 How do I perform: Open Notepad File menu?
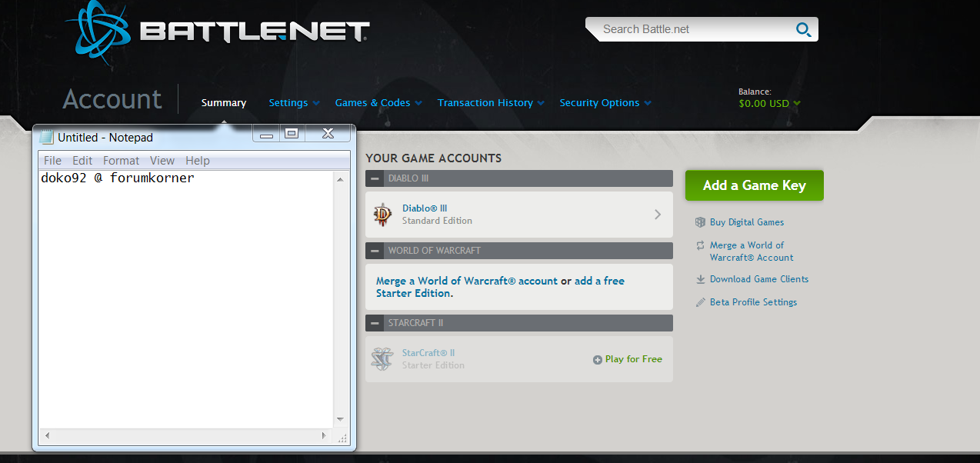pyautogui.click(x=52, y=161)
